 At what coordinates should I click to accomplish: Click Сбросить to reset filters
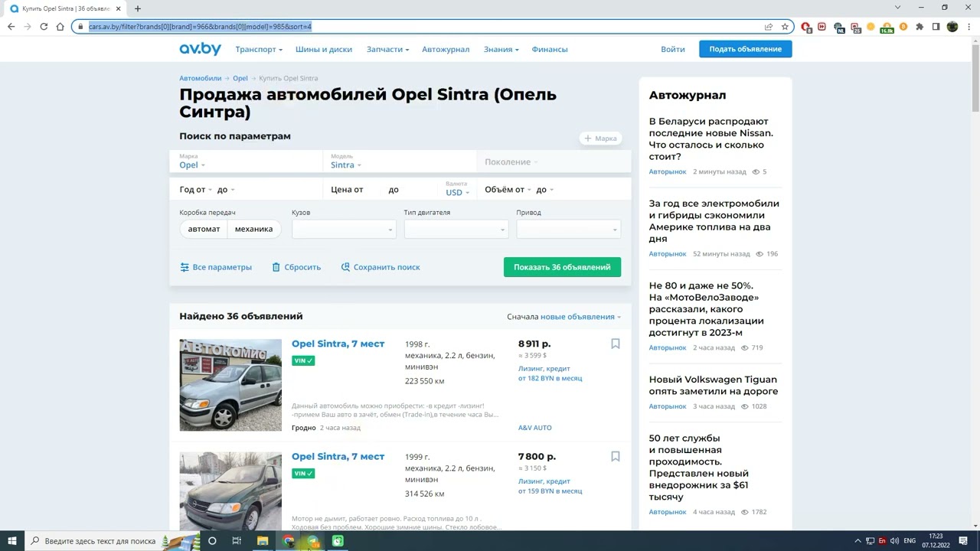tap(296, 267)
